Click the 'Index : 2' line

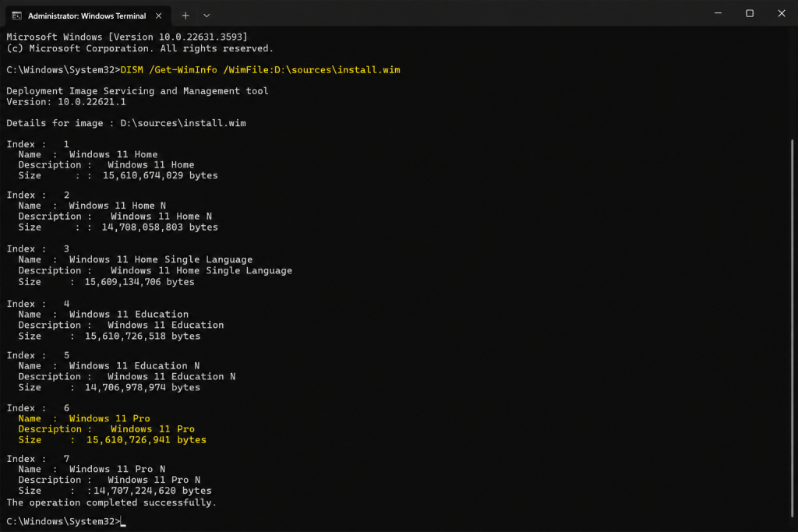coord(37,195)
